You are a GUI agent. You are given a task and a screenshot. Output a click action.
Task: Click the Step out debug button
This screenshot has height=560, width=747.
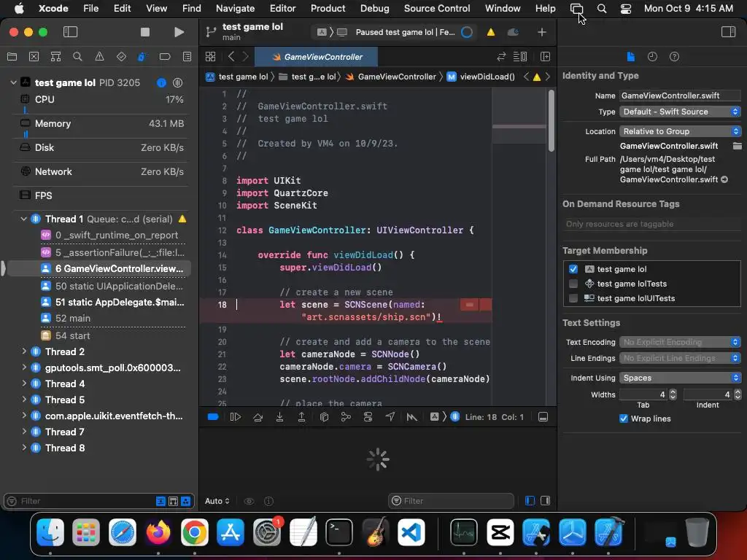click(x=301, y=417)
